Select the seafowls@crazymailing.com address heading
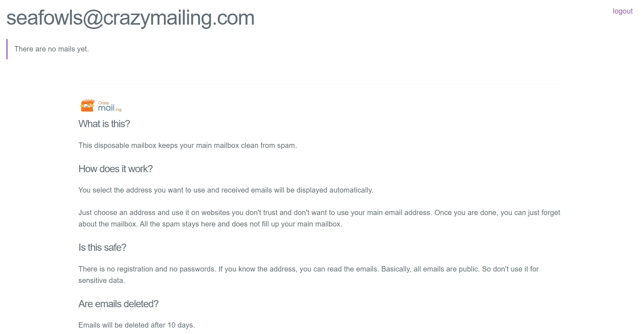The height and width of the screenshot is (334, 644). [130, 18]
